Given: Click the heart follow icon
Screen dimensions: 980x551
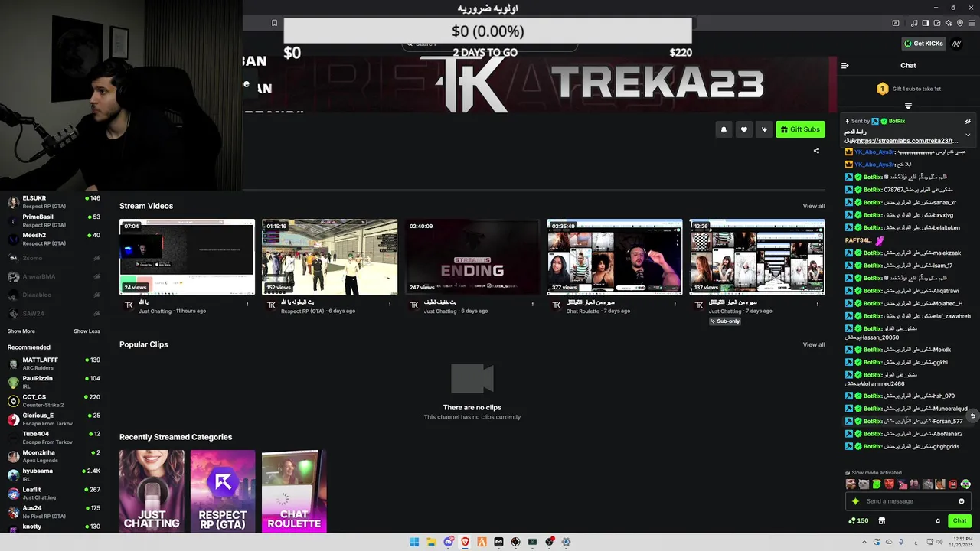Looking at the screenshot, I should 743,129.
